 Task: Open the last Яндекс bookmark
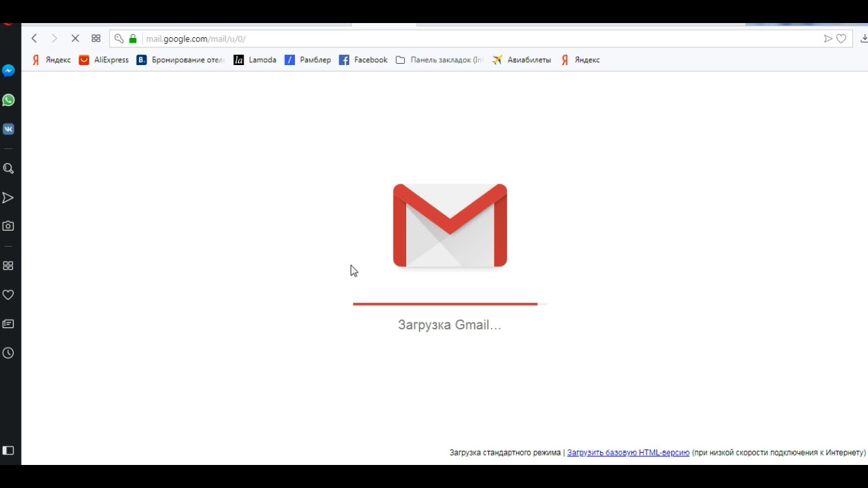click(x=580, y=60)
